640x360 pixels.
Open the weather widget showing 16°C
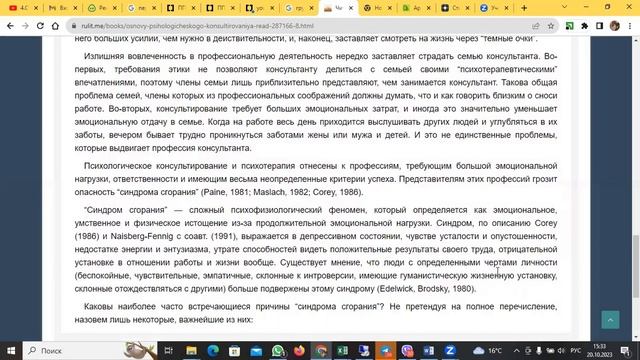click(488, 351)
